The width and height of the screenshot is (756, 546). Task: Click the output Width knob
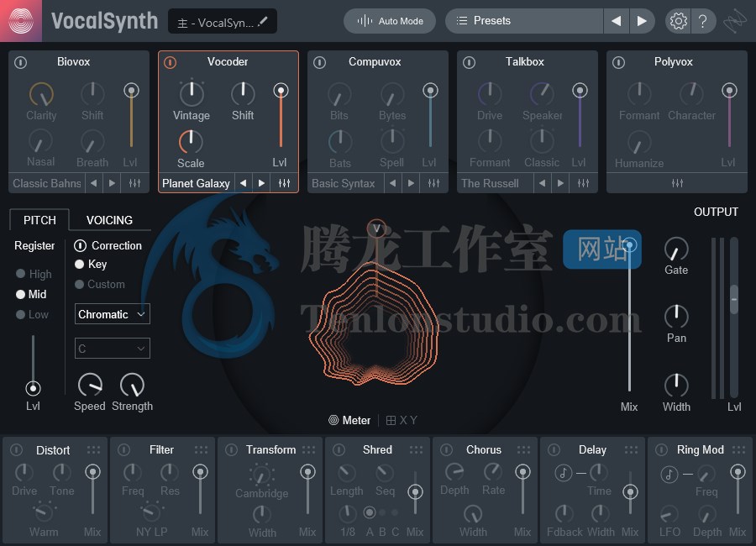coord(676,385)
